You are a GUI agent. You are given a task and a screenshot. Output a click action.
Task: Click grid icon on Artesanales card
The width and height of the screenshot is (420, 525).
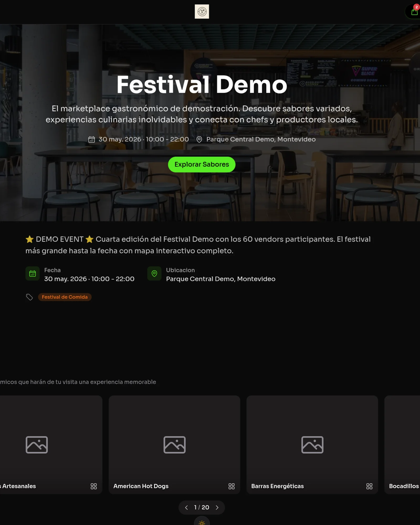[94, 486]
